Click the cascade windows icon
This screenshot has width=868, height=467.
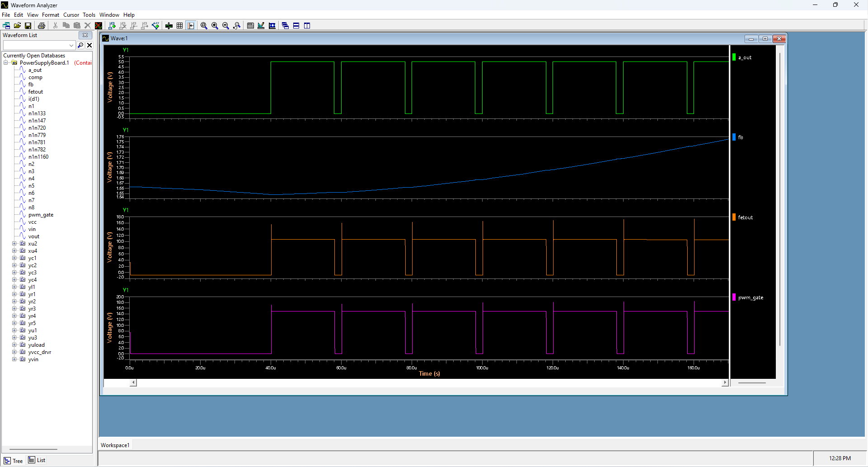286,26
